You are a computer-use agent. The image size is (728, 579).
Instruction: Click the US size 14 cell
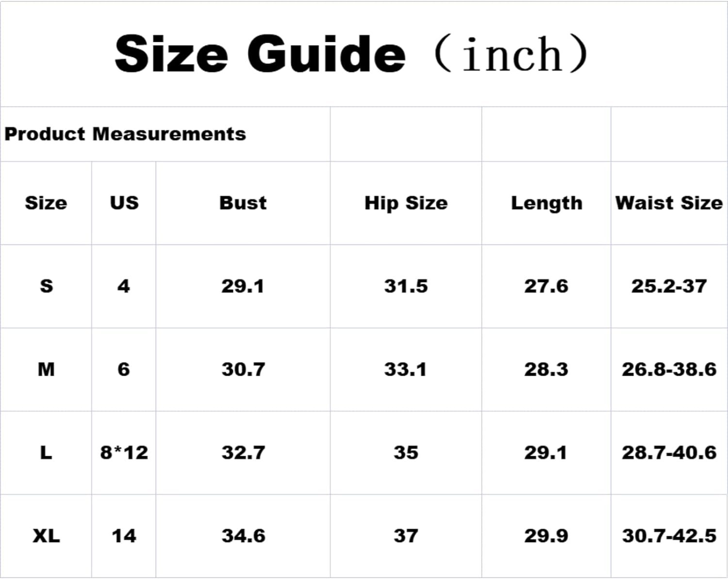(124, 536)
